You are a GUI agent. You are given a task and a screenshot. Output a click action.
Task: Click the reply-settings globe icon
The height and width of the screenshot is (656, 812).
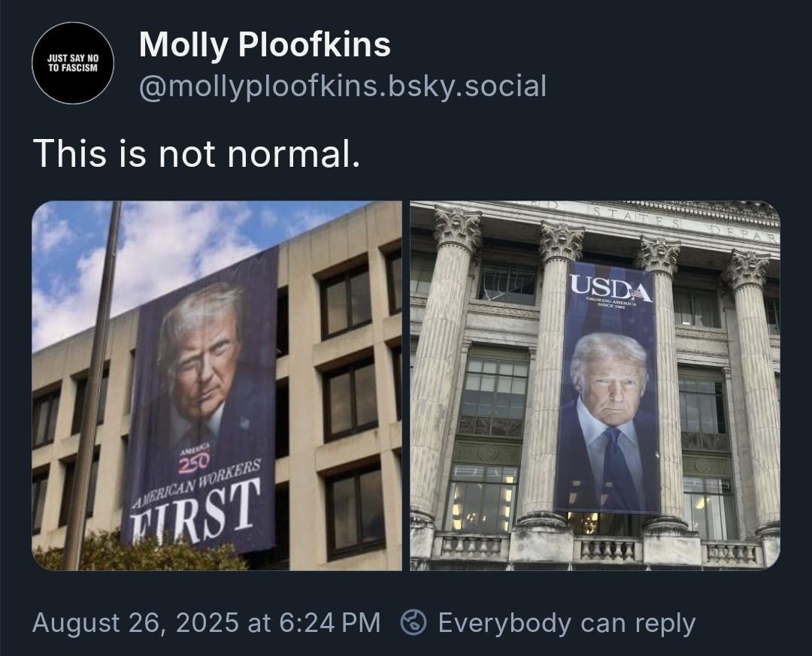414,622
